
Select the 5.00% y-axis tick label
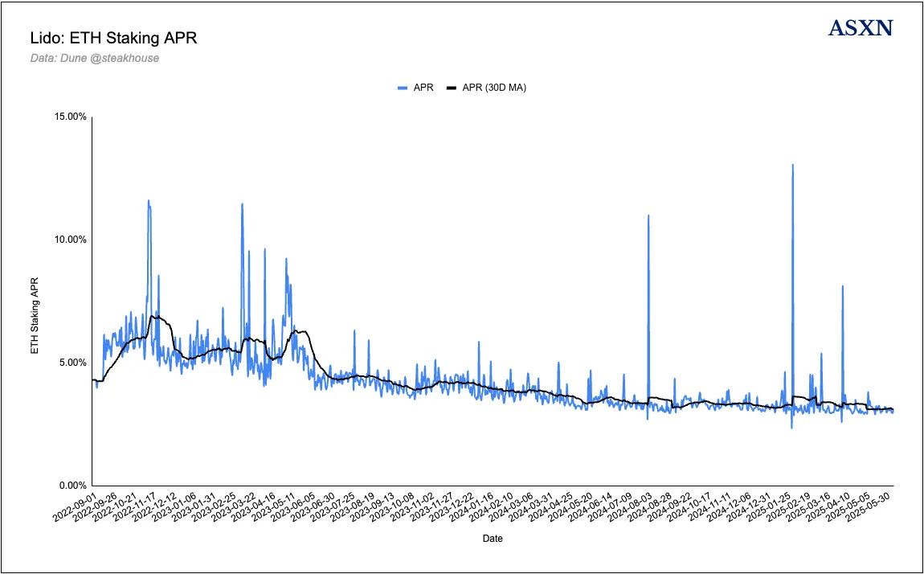pyautogui.click(x=72, y=363)
